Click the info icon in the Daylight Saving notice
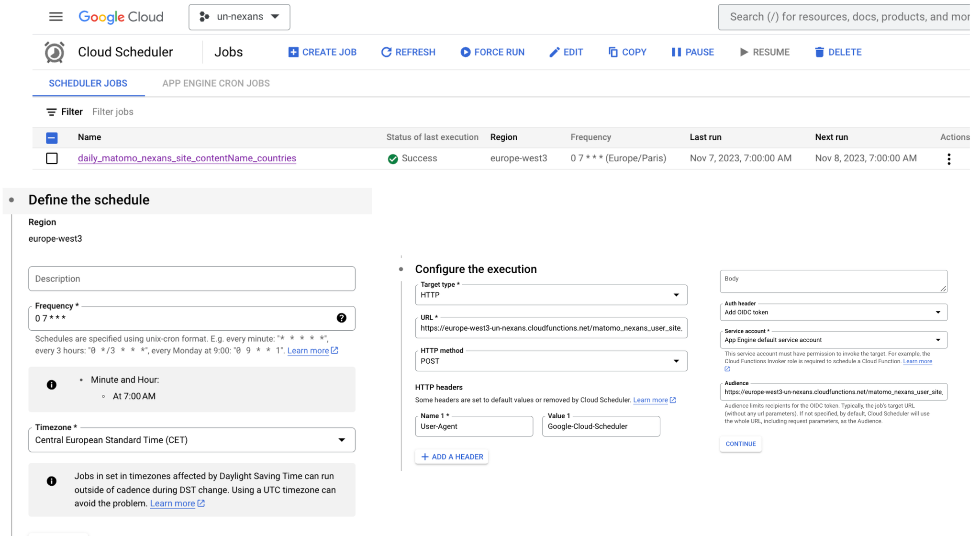The image size is (980, 536). tap(52, 481)
